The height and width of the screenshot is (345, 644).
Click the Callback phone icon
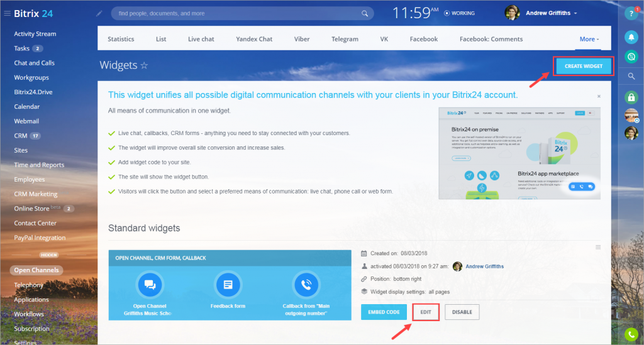tap(306, 285)
